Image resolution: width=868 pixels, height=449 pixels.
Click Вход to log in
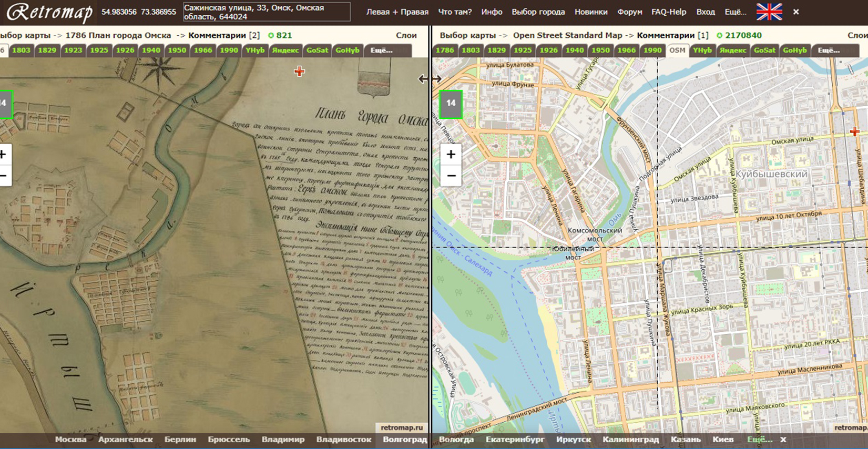[x=706, y=12]
